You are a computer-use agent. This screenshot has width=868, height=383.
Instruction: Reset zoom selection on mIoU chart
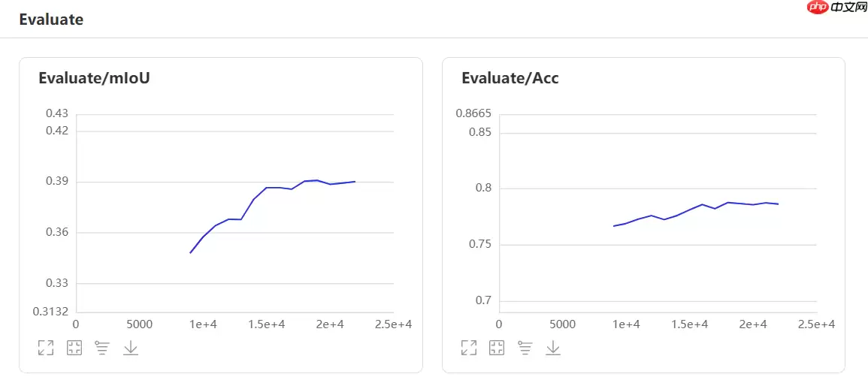(x=74, y=347)
